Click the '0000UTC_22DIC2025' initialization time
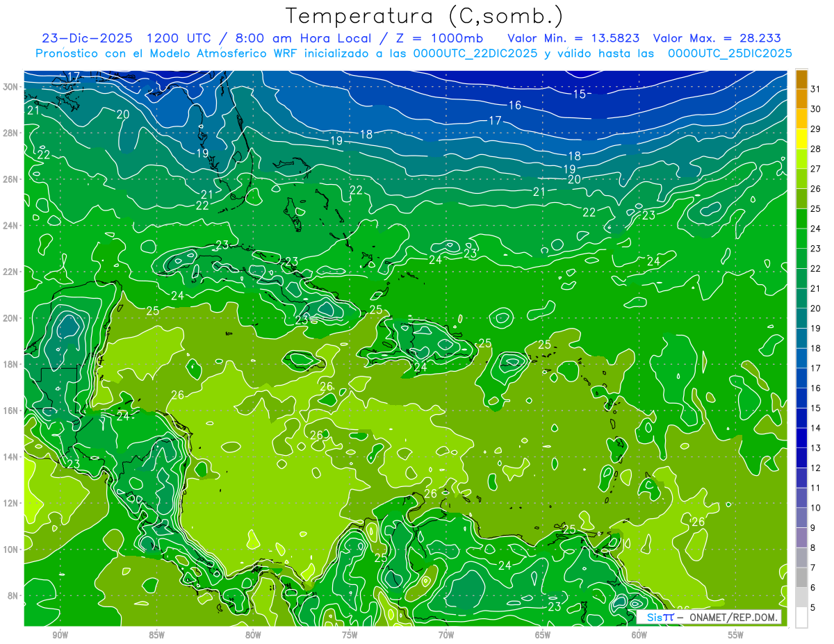Viewport: 834px width, 644px height. click(x=475, y=53)
